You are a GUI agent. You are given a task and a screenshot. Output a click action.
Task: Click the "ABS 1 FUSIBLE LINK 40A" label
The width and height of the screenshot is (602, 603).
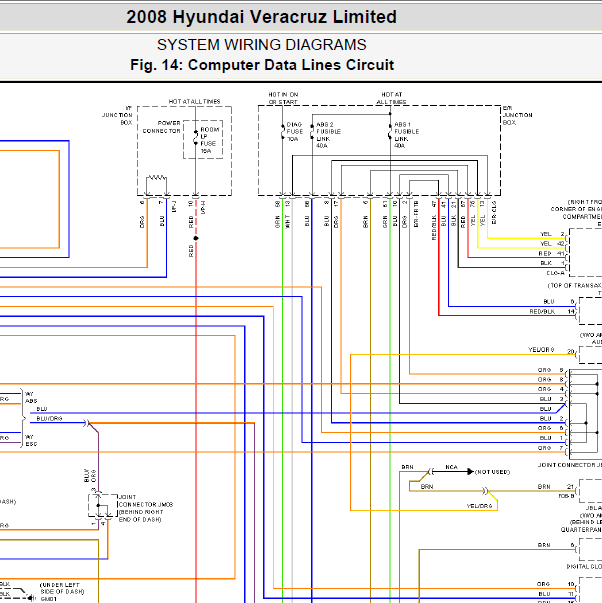pyautogui.click(x=406, y=135)
